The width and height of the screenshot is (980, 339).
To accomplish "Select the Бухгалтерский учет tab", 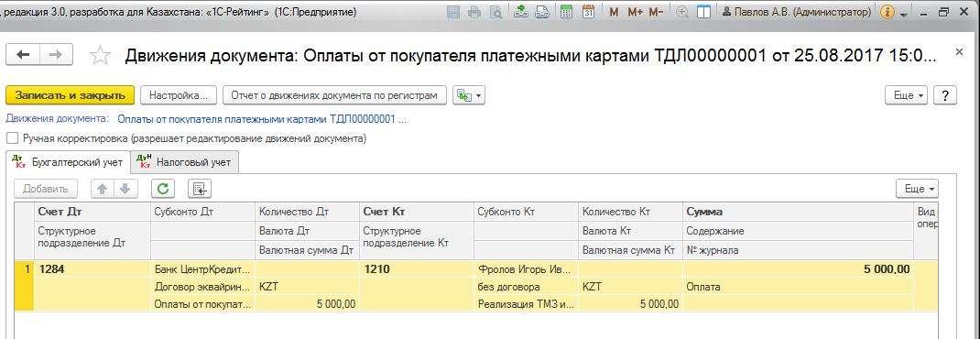I will pyautogui.click(x=68, y=162).
